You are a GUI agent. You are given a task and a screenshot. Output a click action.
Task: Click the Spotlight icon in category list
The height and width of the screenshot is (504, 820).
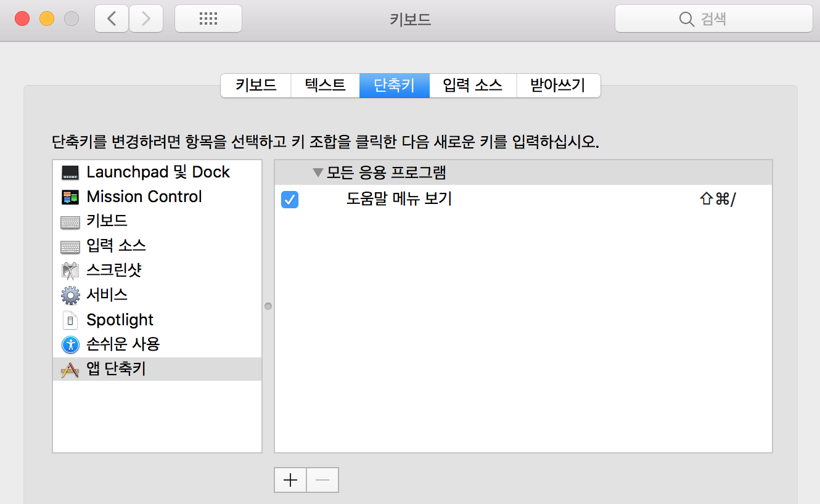coord(70,320)
